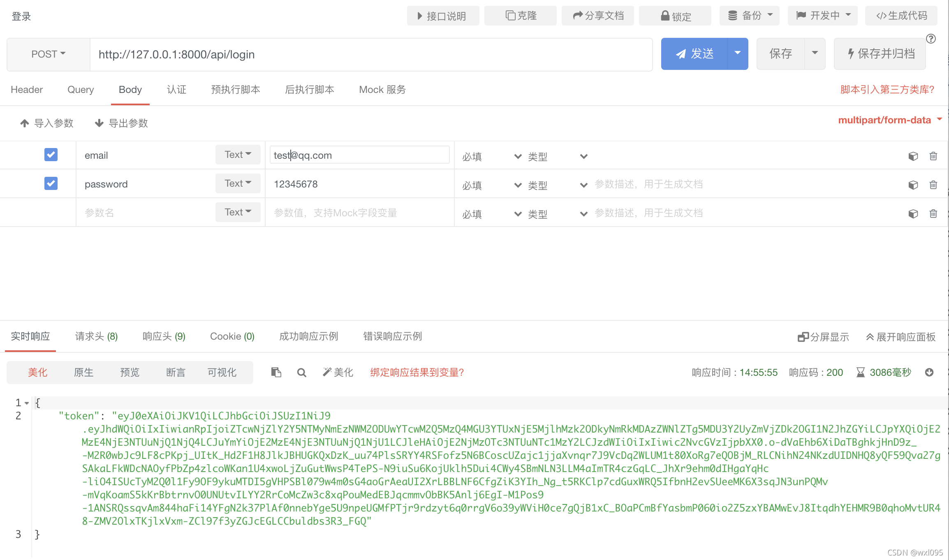Click the search magnifier icon in response toolbar

pos(301,373)
